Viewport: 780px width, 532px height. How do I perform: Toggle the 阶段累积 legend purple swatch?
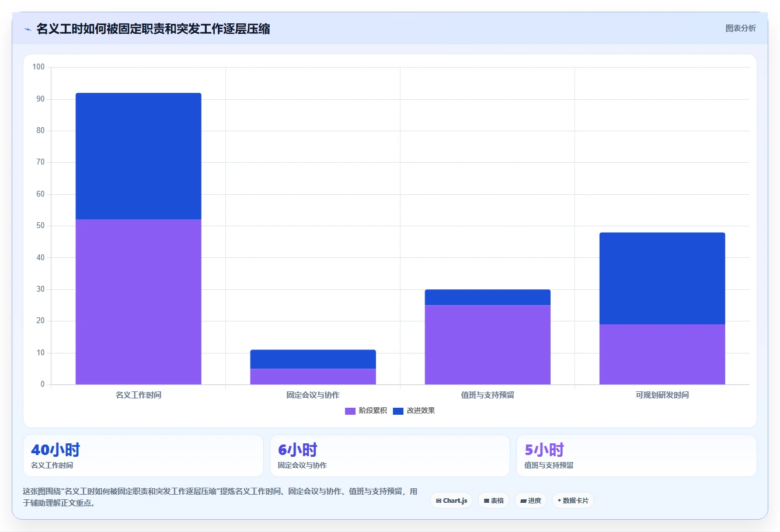tap(350, 411)
